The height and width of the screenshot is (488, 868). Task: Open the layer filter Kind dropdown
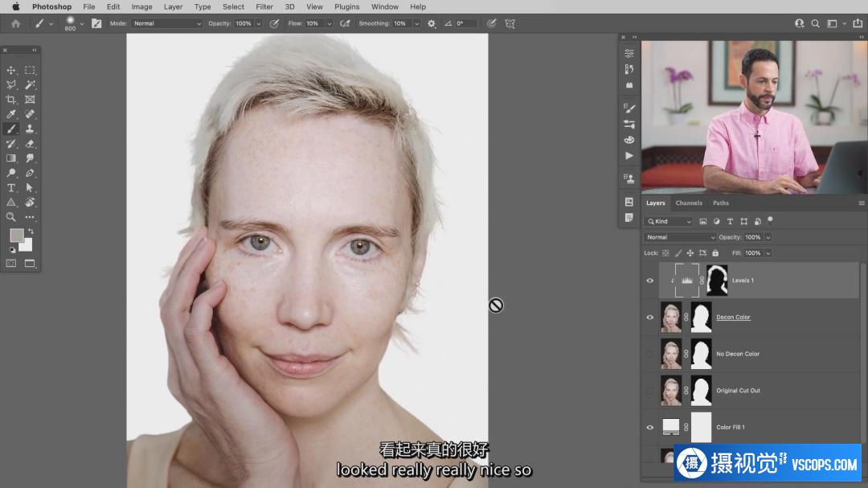[x=668, y=222]
